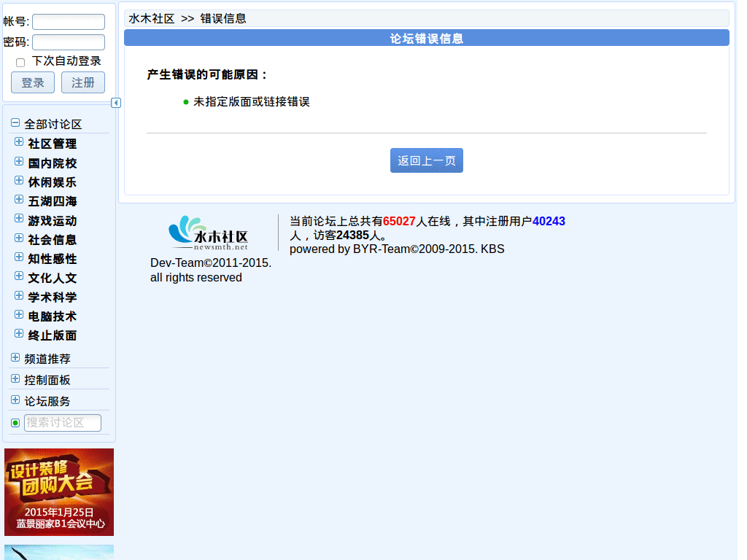
Task: Click the 注册 button to register
Action: (x=82, y=82)
